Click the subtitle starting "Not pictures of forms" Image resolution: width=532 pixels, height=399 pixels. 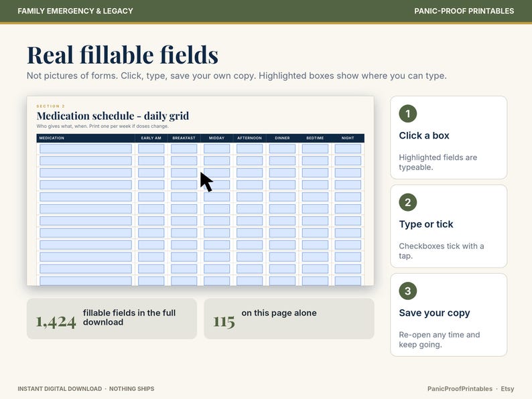tap(237, 76)
